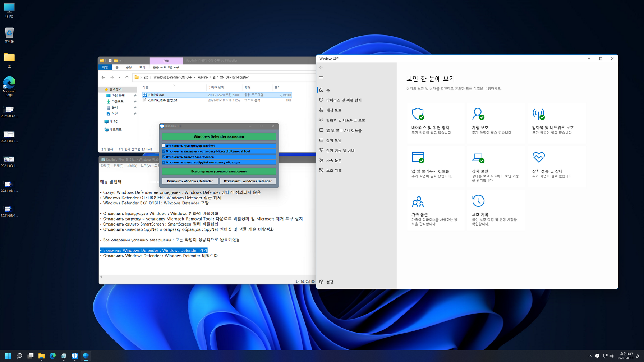Open 장치 보안 tile icon
Screen dimensions: 644x362
(478, 157)
